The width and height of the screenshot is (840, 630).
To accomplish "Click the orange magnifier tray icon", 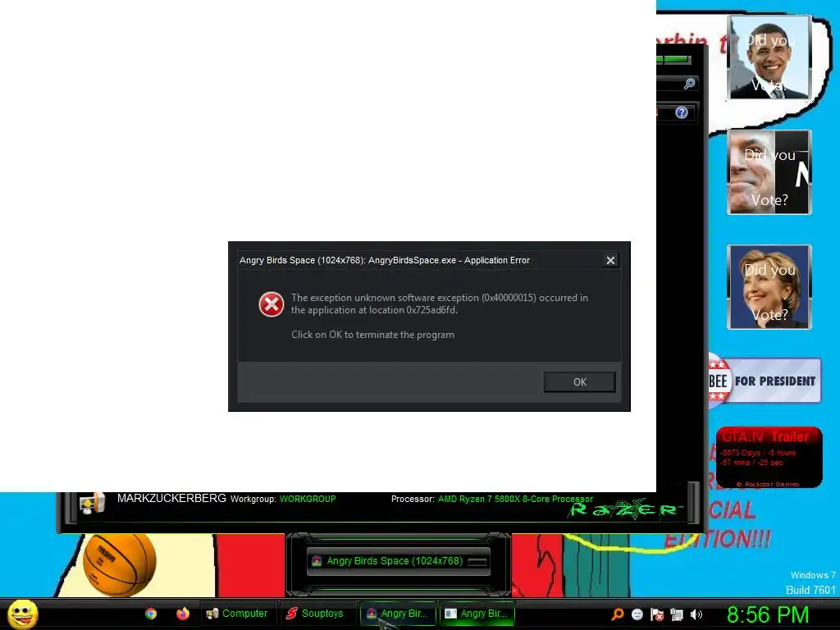I will (x=618, y=614).
